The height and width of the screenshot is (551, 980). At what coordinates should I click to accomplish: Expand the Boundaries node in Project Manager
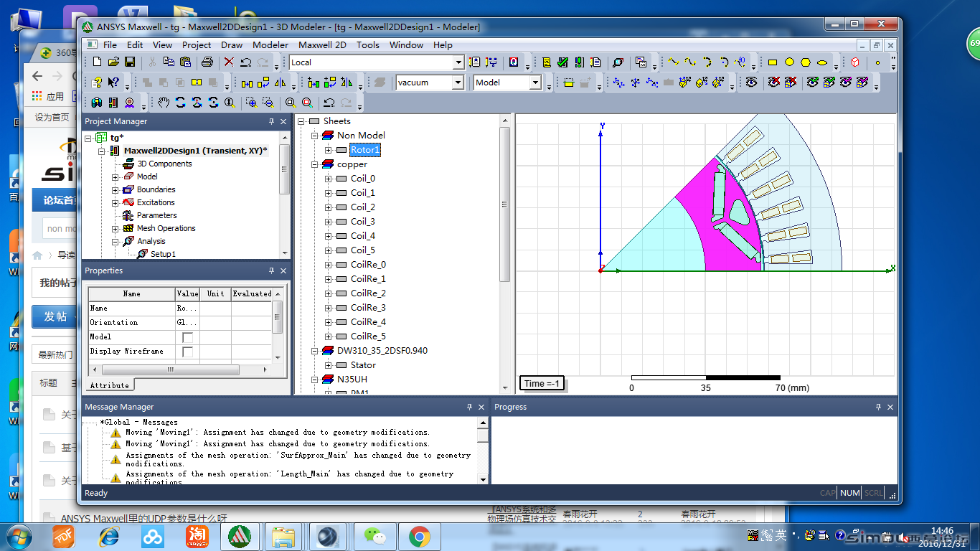tap(115, 190)
